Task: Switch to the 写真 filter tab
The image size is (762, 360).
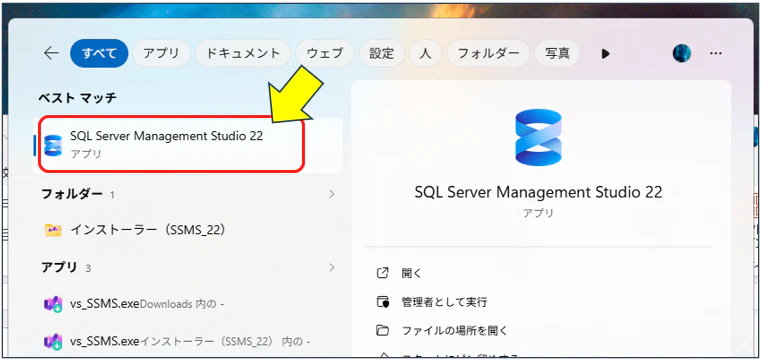Action: click(557, 53)
